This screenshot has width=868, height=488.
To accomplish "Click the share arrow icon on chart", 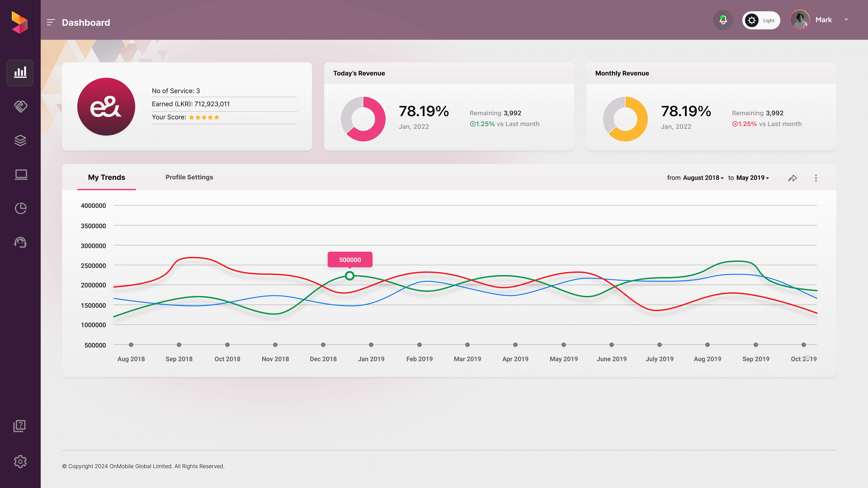I will (x=793, y=178).
